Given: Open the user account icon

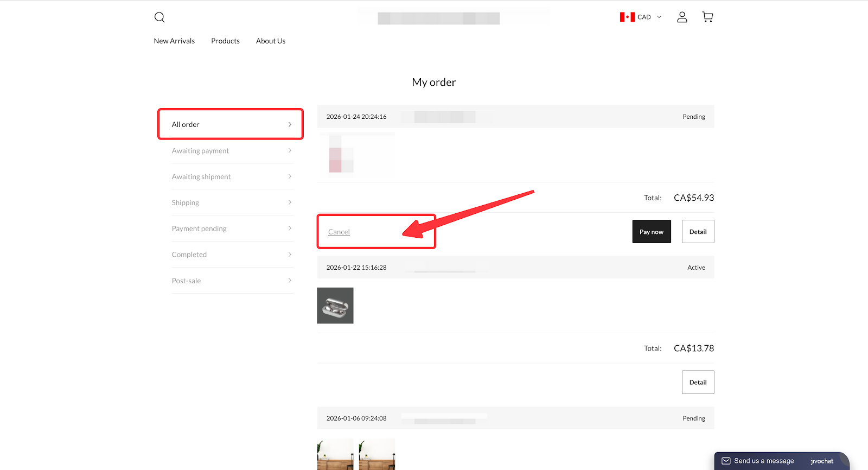Looking at the screenshot, I should point(682,17).
